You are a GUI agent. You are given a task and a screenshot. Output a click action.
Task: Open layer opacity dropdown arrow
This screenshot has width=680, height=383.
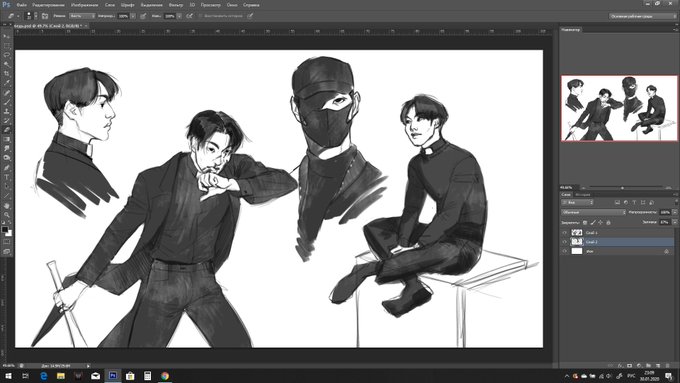675,213
